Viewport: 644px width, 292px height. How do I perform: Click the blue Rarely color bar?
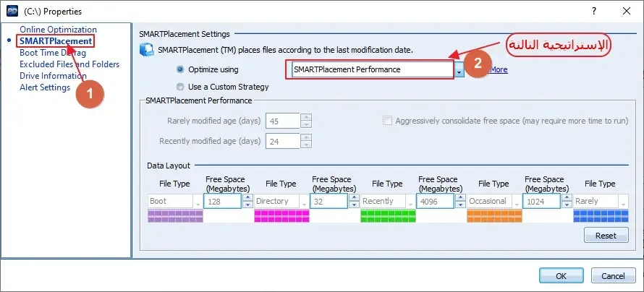601,216
